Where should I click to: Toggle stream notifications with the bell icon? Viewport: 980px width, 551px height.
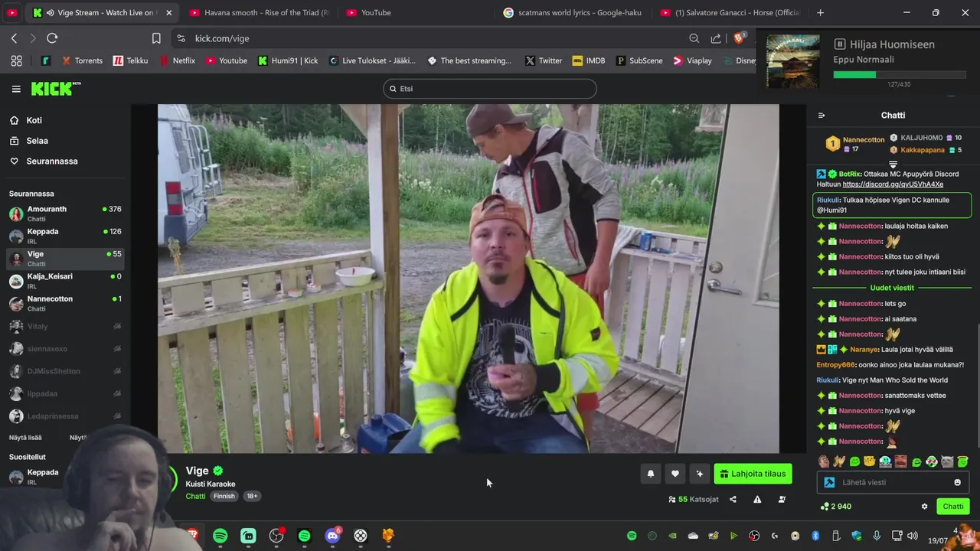click(x=651, y=474)
